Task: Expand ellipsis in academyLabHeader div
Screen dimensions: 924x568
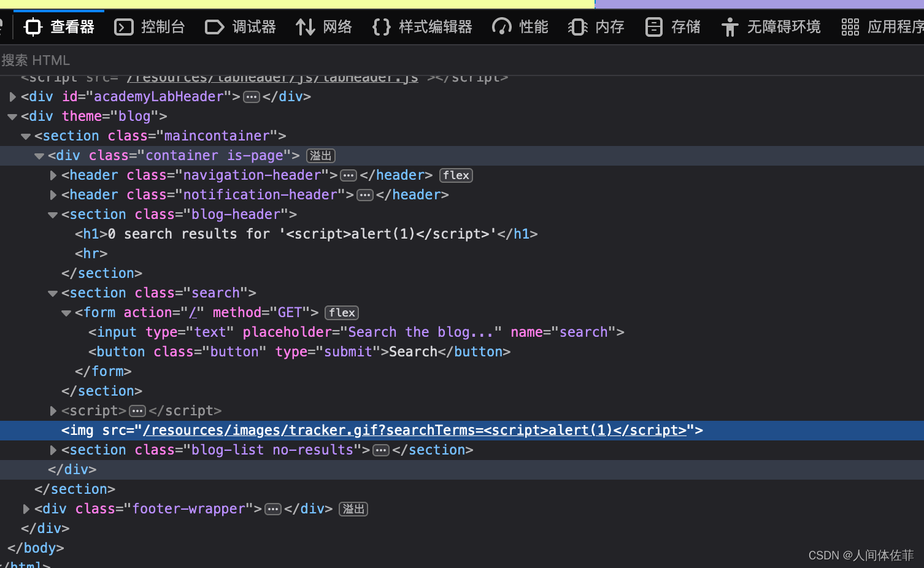Action: pyautogui.click(x=252, y=97)
